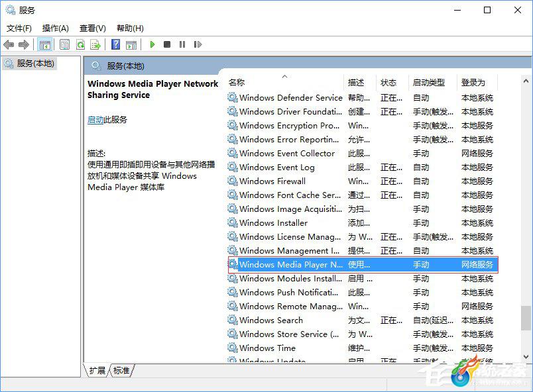Click the gear icon beside Windows Event Collector
Screen dimensions: 533x392
233,153
